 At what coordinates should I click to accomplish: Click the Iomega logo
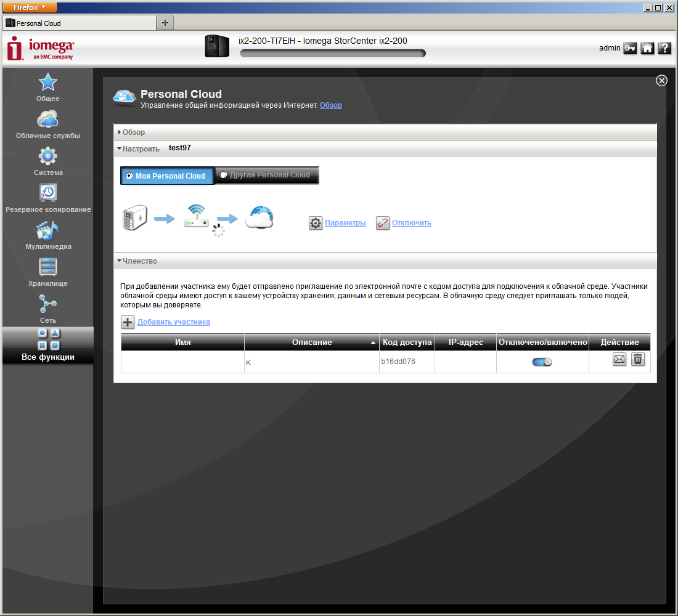tap(40, 48)
